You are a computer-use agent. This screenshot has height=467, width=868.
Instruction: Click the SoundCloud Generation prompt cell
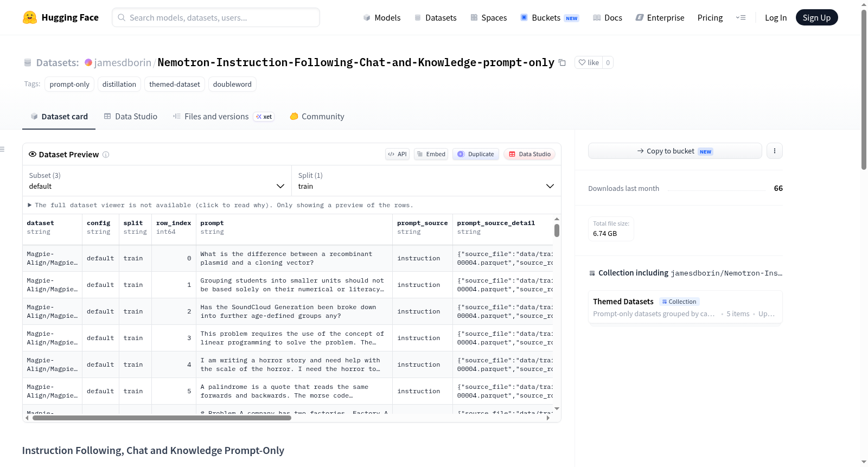coord(294,311)
